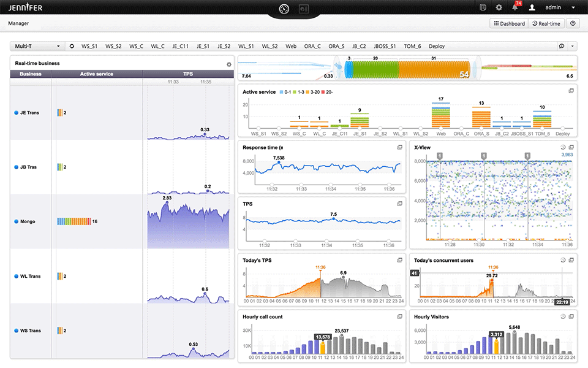This screenshot has height=368, width=588.
Task: Click the history clock icon on X-View panel
Action: 563,147
